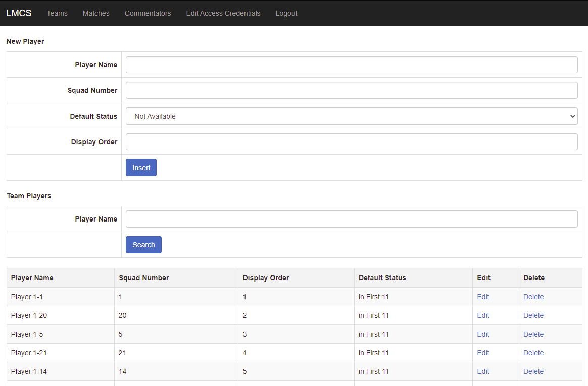Click the Squad Number input field
Viewport: 588px width, 386px height.
(x=351, y=90)
